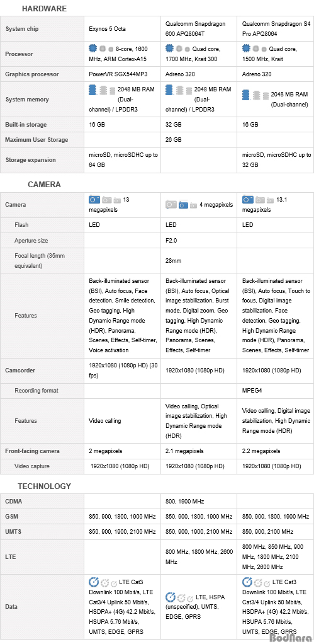Click the blue data speed icon in first column
314x644 pixels.
coord(94,582)
